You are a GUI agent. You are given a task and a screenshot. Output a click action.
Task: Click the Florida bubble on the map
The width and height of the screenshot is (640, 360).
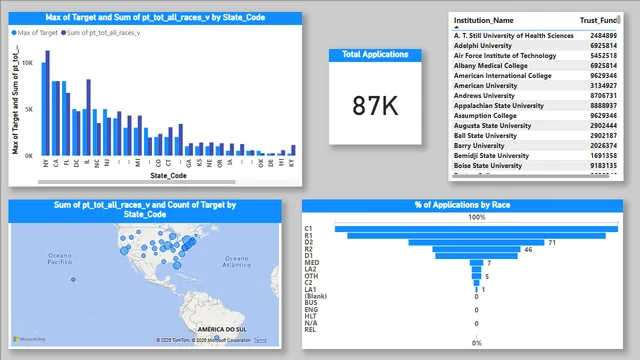pyautogui.click(x=177, y=265)
